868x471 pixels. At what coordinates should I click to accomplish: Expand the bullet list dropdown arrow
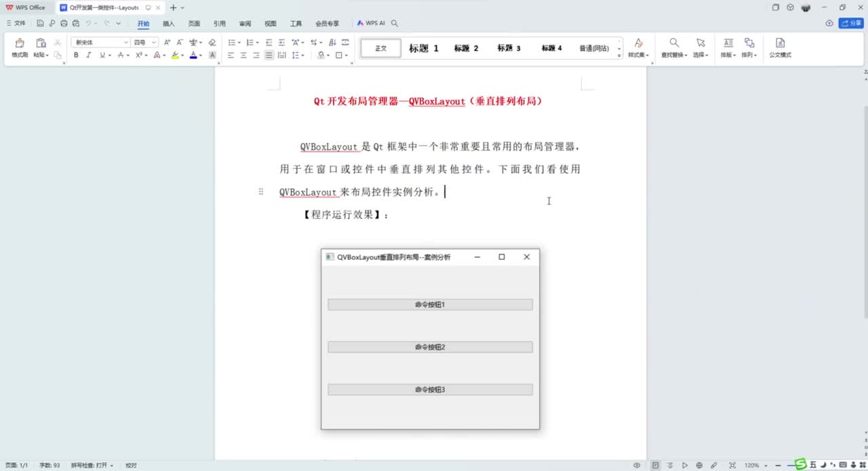[x=239, y=43]
